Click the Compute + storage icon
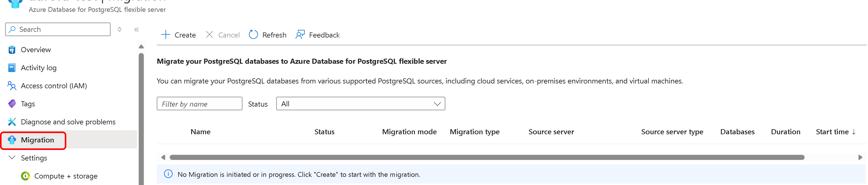The image size is (868, 185). tap(25, 176)
